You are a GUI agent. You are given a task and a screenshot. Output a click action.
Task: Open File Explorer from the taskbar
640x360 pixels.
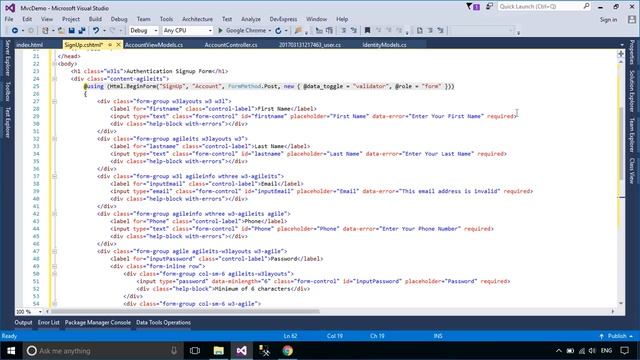[x=218, y=351]
